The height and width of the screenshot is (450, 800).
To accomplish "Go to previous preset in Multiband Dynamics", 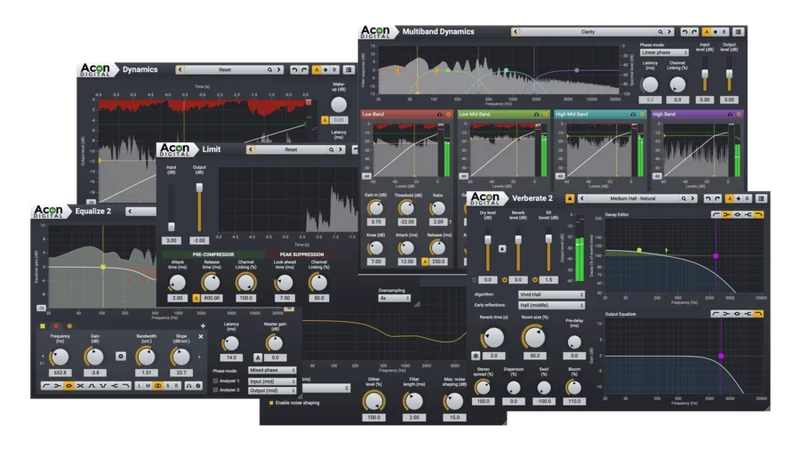I will point(515,32).
